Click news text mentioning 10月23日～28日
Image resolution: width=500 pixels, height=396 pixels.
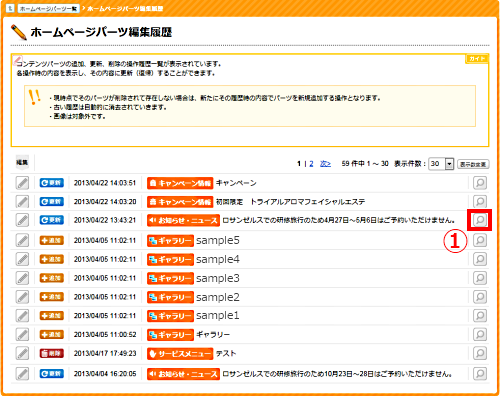[337, 374]
